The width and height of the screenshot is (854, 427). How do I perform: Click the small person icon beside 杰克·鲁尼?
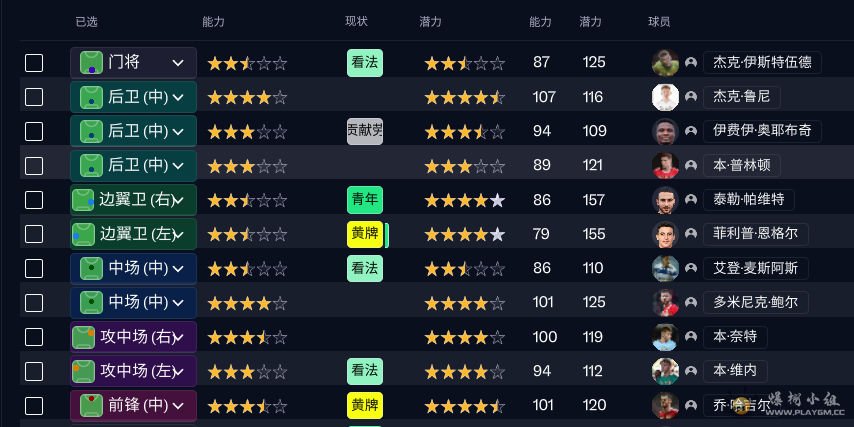click(690, 97)
